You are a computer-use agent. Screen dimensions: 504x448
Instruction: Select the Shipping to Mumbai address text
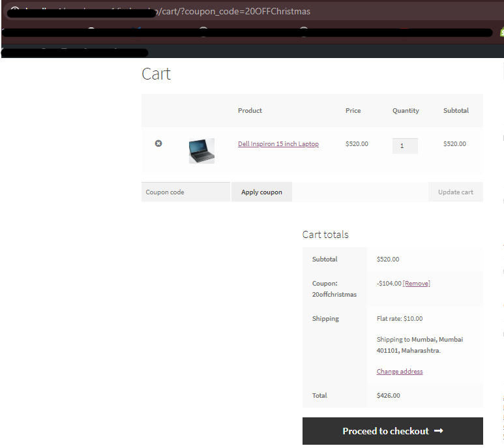click(x=420, y=345)
